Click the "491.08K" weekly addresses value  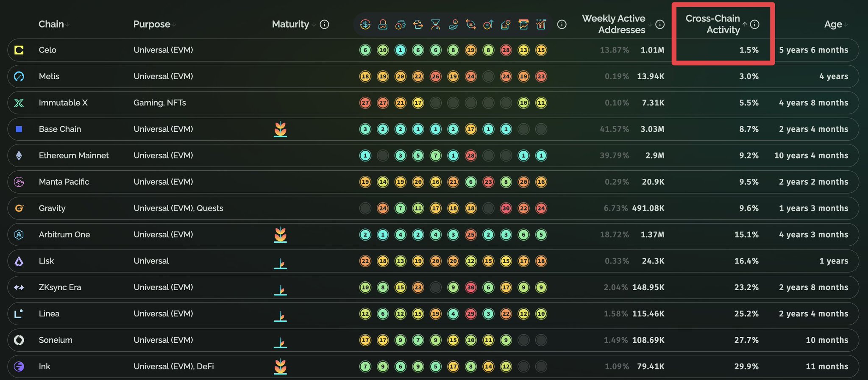(648, 208)
